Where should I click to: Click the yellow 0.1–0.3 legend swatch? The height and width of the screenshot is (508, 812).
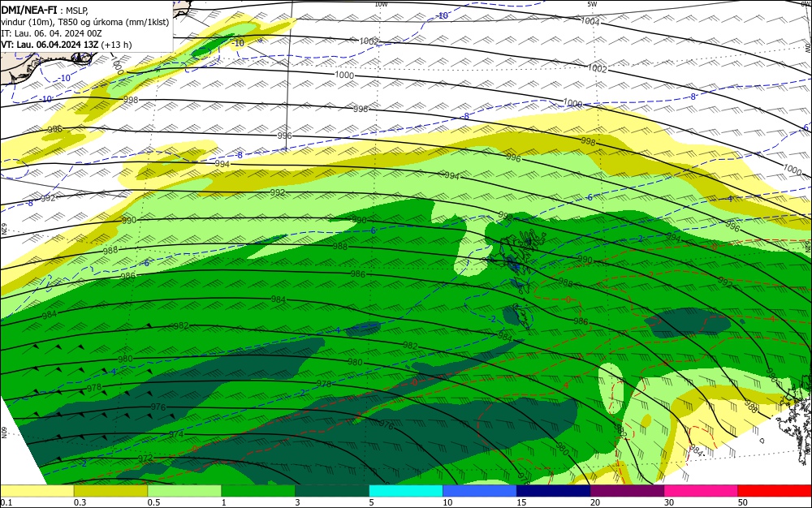coord(37,491)
